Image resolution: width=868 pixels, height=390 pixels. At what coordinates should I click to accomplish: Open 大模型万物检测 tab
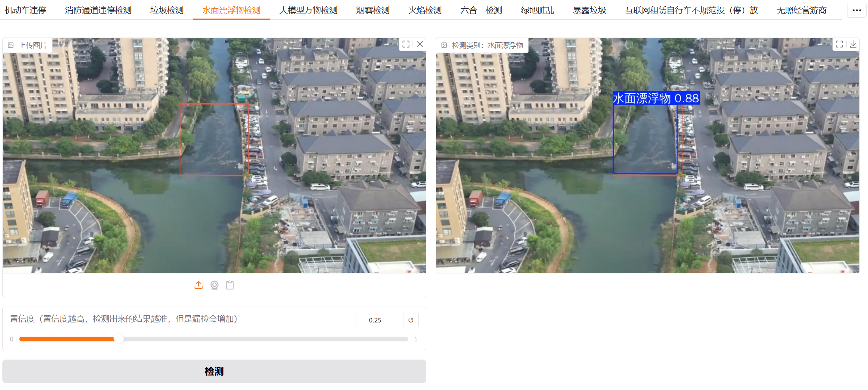click(x=308, y=10)
